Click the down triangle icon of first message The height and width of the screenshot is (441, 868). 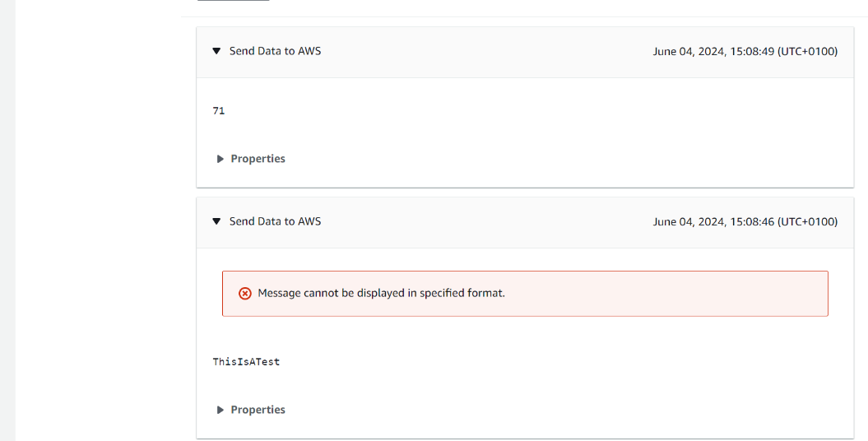217,51
